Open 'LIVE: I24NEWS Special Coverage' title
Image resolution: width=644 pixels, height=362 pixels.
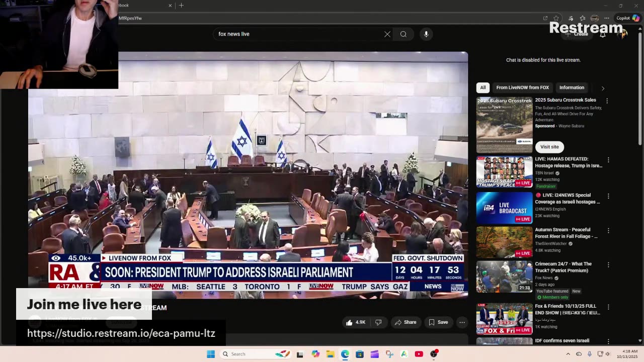[568, 199]
